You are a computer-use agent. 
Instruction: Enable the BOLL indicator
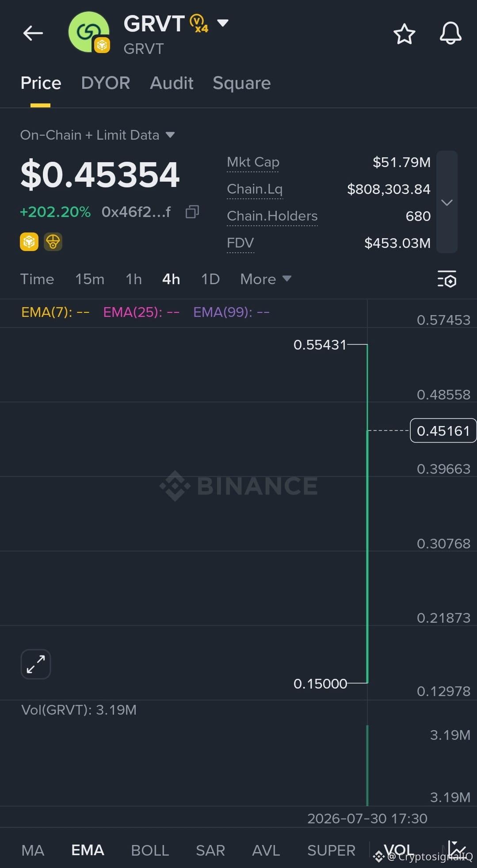[150, 850]
